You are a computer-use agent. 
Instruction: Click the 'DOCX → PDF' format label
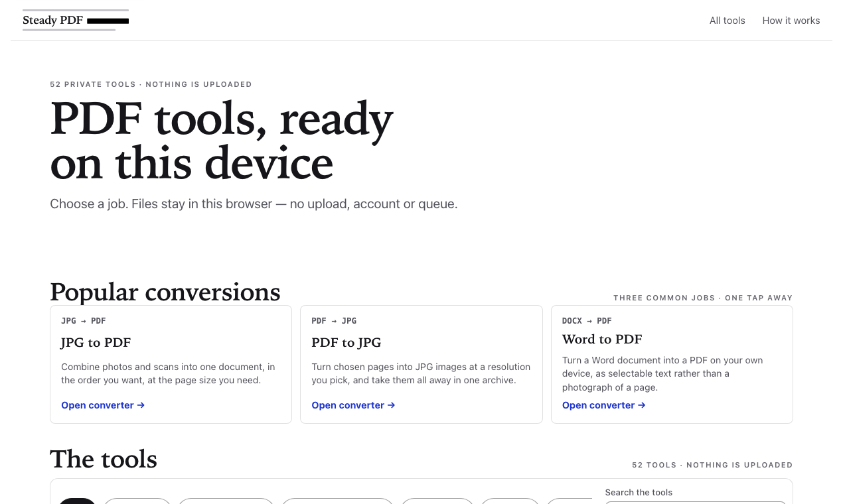(x=587, y=321)
